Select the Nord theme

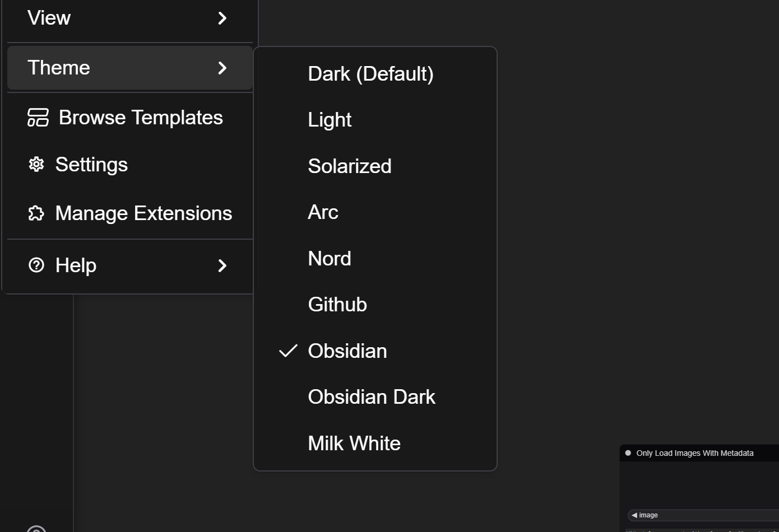coord(330,259)
